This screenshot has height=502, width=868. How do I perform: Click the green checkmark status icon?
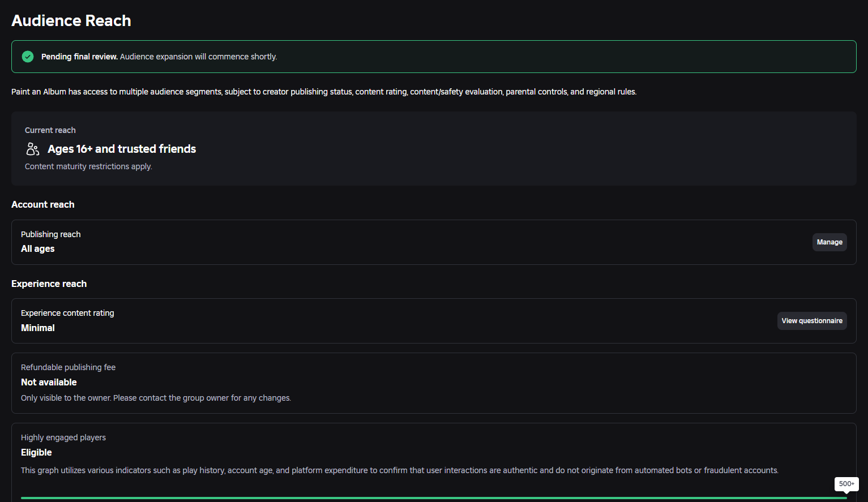coord(28,57)
